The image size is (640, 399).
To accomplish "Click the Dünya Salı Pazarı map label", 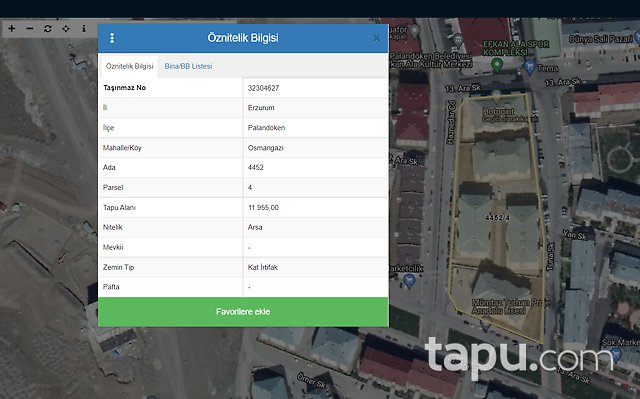I will point(600,39).
